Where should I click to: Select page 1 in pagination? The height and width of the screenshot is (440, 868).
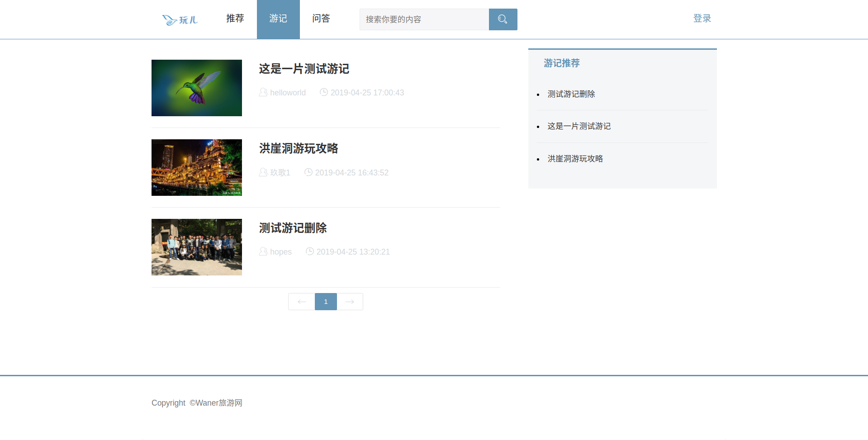click(x=326, y=302)
